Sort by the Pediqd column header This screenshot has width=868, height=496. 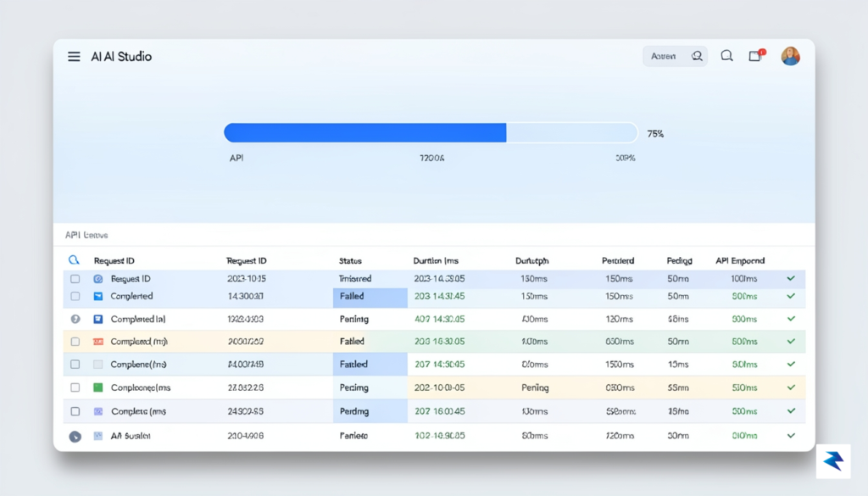679,261
